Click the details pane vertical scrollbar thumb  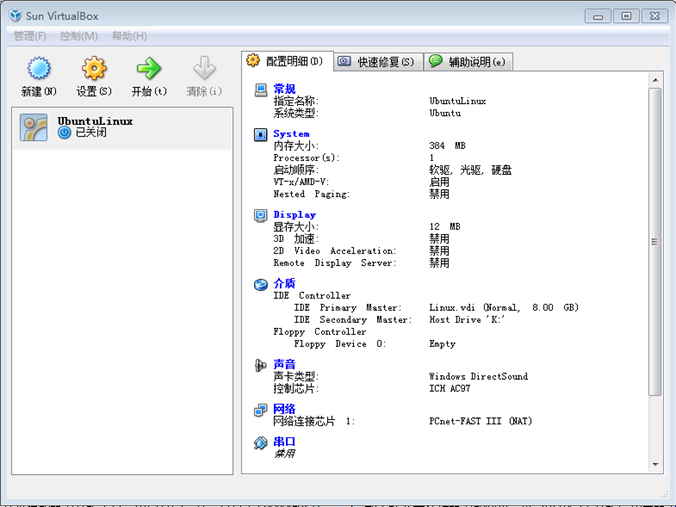pyautogui.click(x=655, y=241)
